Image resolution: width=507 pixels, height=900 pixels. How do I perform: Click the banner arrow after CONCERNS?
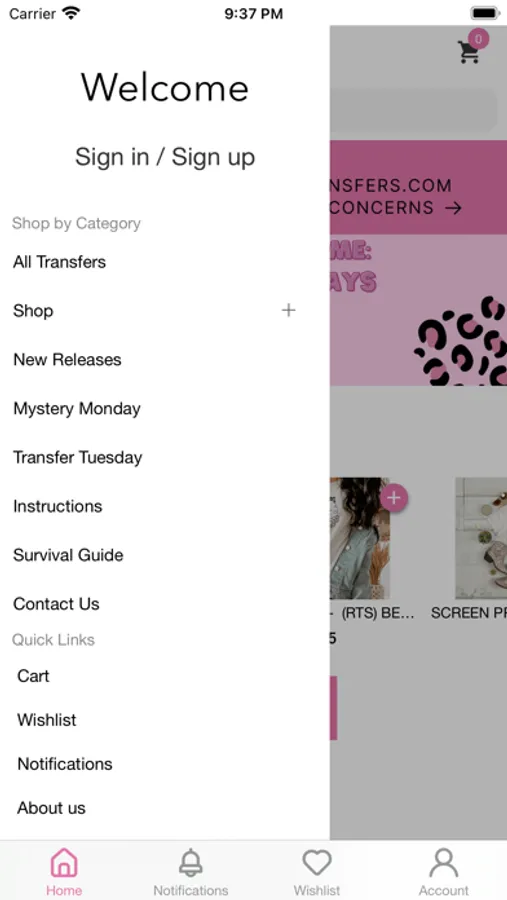454,208
